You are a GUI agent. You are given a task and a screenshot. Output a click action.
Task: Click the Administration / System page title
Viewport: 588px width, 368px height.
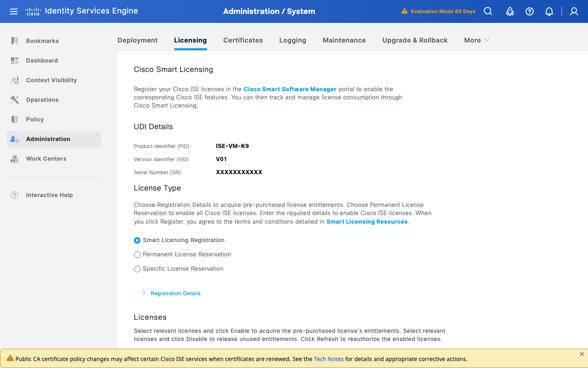click(269, 11)
